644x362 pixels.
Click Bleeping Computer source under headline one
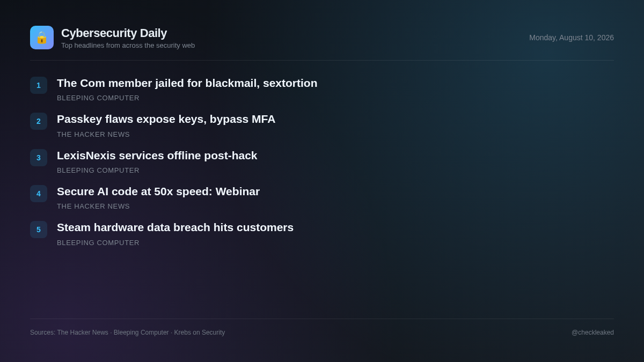[98, 98]
